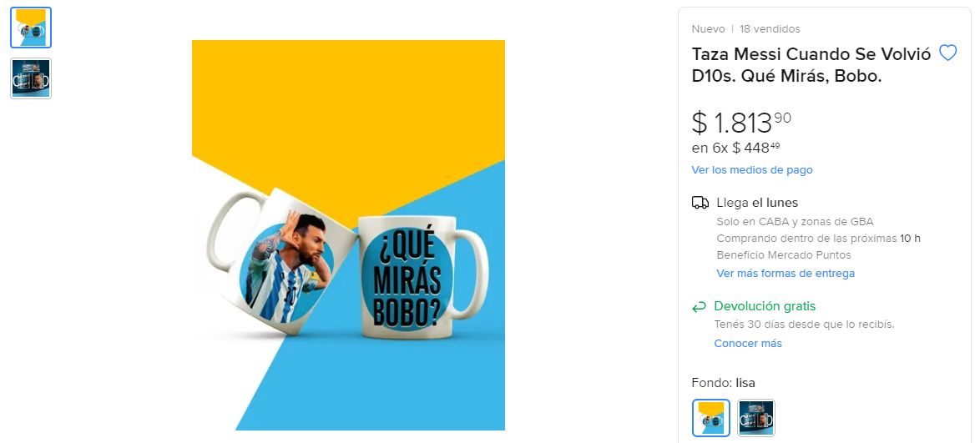Click 'Beneficio Mercado Puntos' text

(x=784, y=255)
